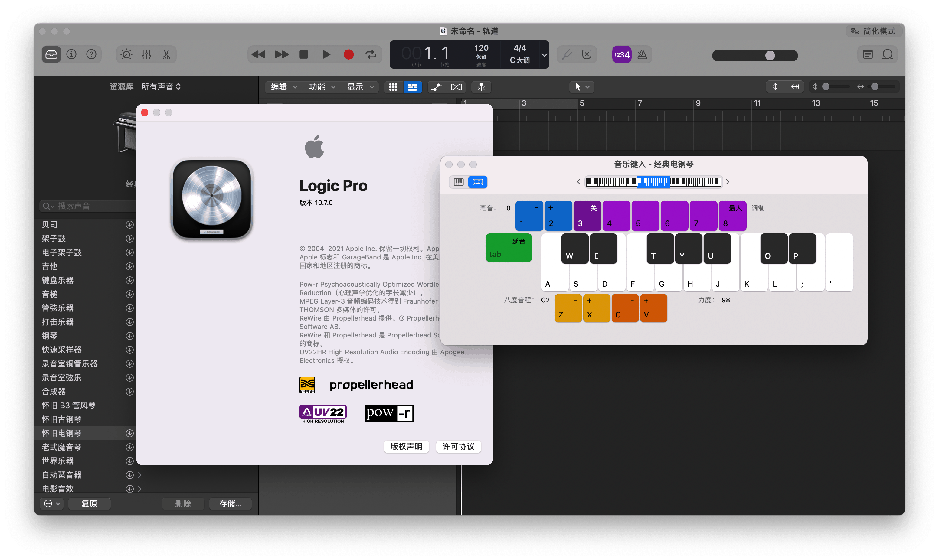
Task: Adjust the master volume slider
Action: pyautogui.click(x=755, y=55)
